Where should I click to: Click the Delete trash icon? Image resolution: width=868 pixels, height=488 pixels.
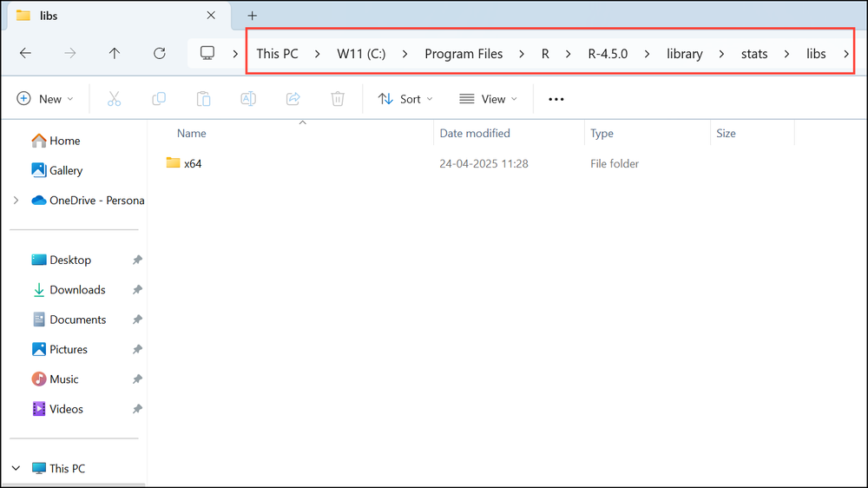pos(338,99)
